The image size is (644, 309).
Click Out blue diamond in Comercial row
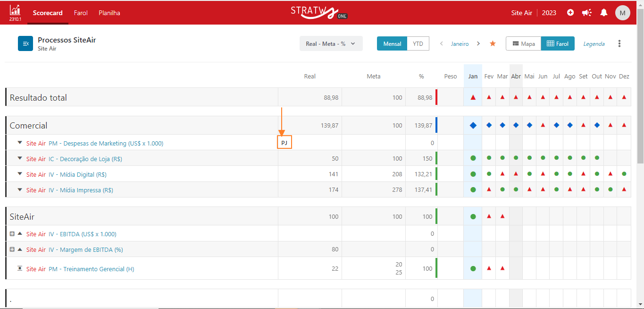(x=597, y=125)
